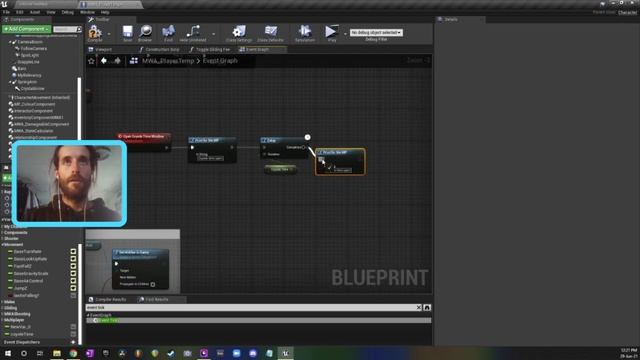Image resolution: width=640 pixels, height=360 pixels.
Task: Click the blueprint grid icon in breadcrumb
Action: pos(133,61)
